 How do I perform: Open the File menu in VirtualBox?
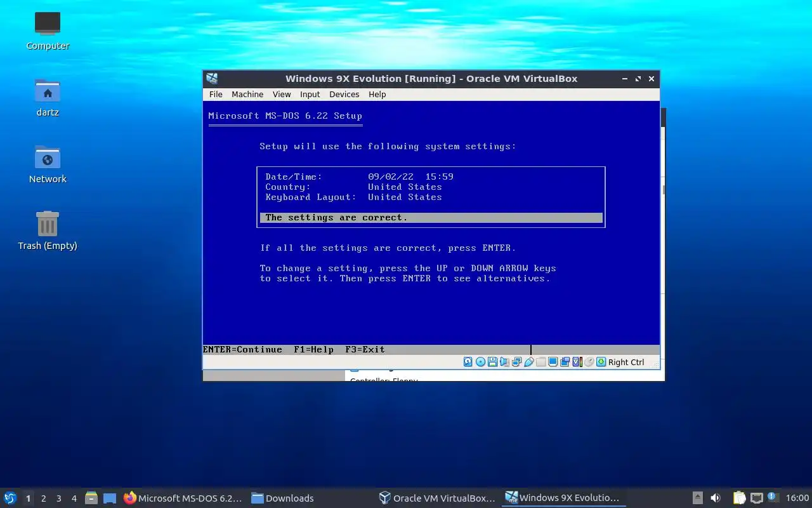[216, 94]
